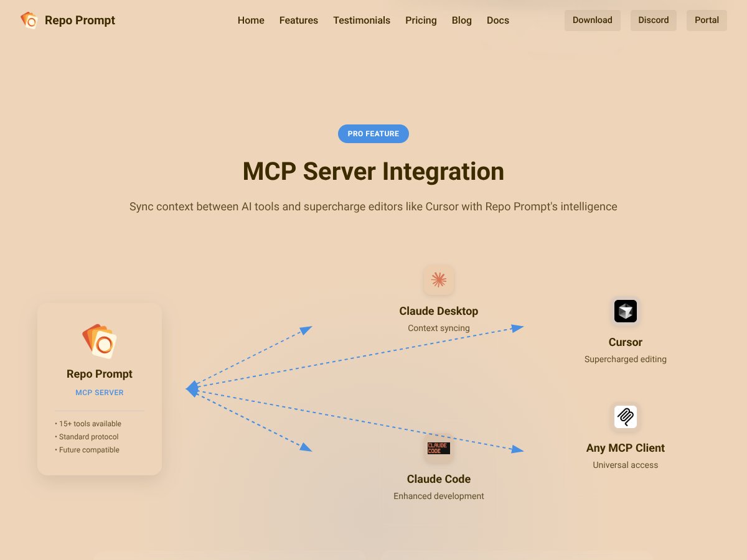Click the Any MCP Client icon
Viewport: 747px width, 560px height.
tap(625, 417)
